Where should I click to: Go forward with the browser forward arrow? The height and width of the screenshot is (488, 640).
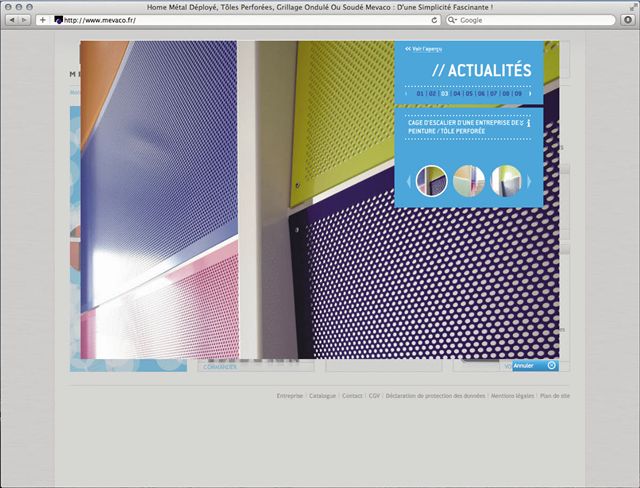[24, 20]
